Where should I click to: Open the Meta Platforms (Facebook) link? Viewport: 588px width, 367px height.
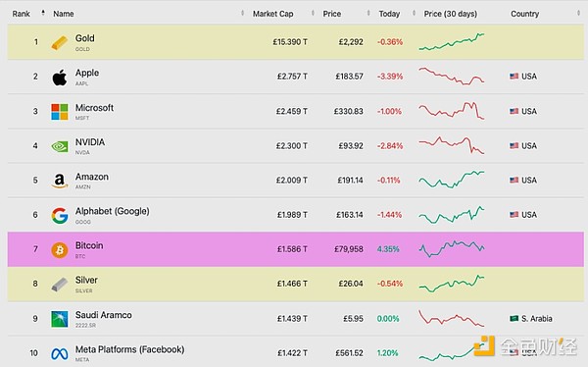click(x=129, y=349)
